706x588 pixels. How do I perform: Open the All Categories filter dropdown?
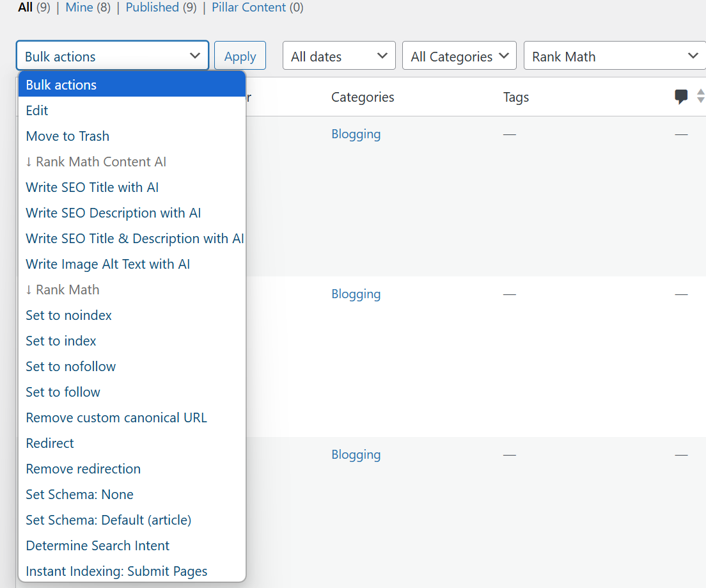[x=459, y=56]
